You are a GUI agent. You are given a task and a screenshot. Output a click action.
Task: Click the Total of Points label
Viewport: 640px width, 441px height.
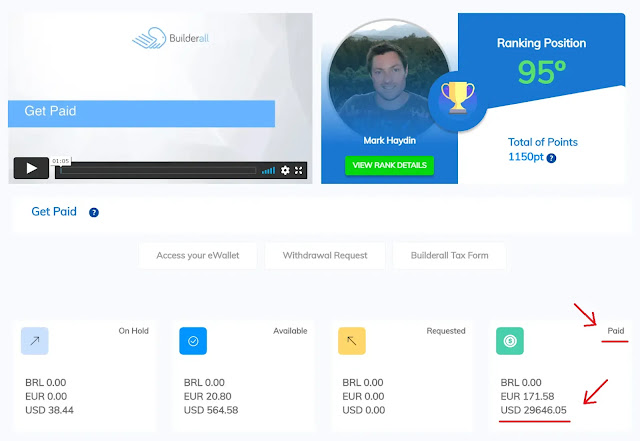[542, 142]
